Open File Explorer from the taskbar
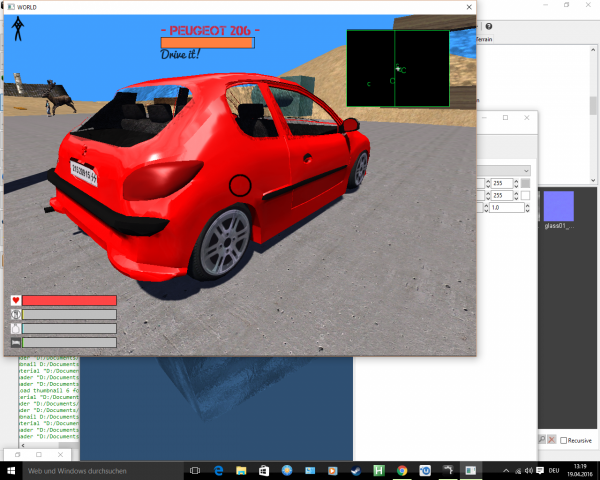The image size is (600, 480). (x=241, y=470)
